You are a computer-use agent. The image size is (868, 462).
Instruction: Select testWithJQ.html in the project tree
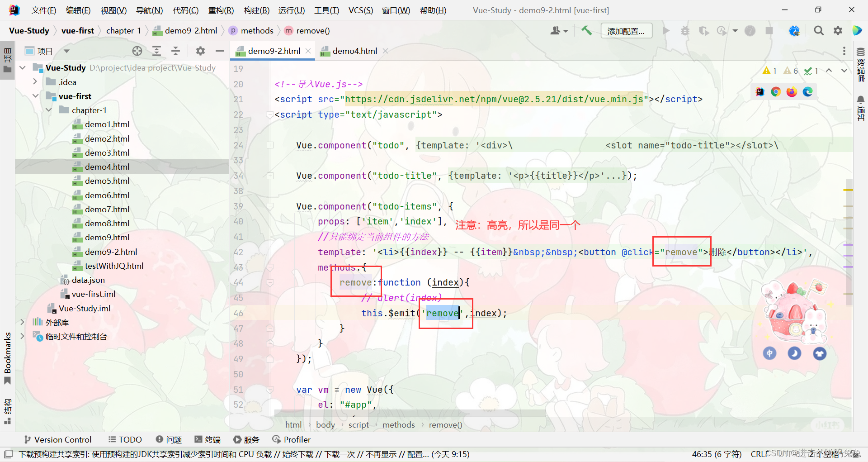[114, 266]
